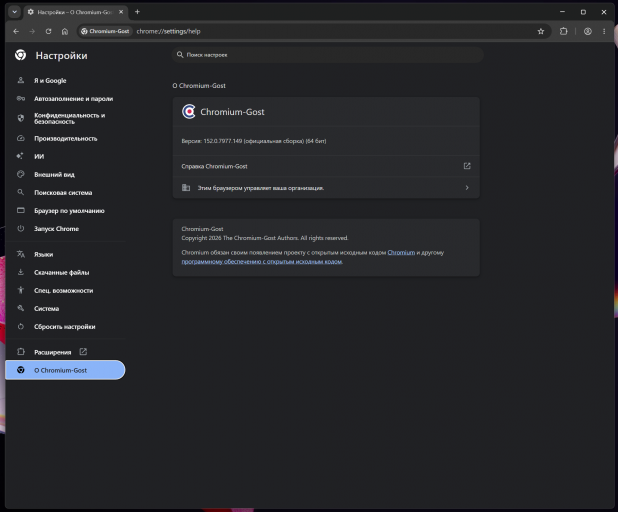618x512 pixels.
Task: Go to the home page icon
Action: pos(65,32)
